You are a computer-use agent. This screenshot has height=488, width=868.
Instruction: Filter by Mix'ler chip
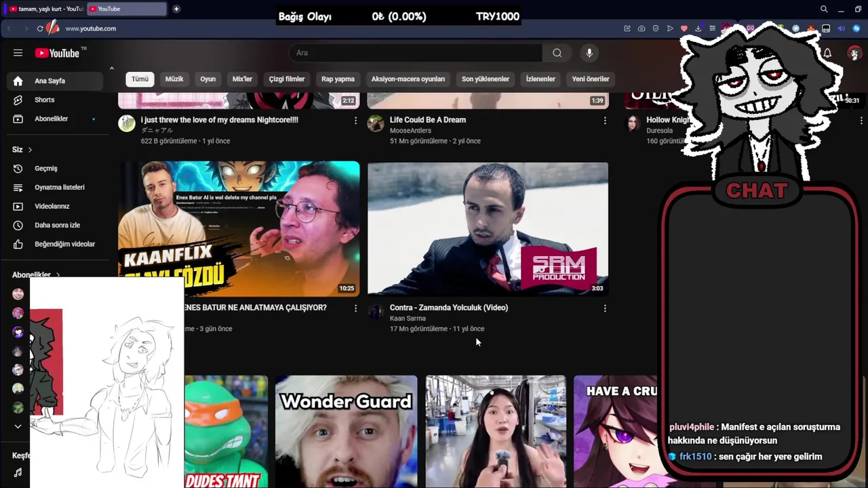(242, 79)
